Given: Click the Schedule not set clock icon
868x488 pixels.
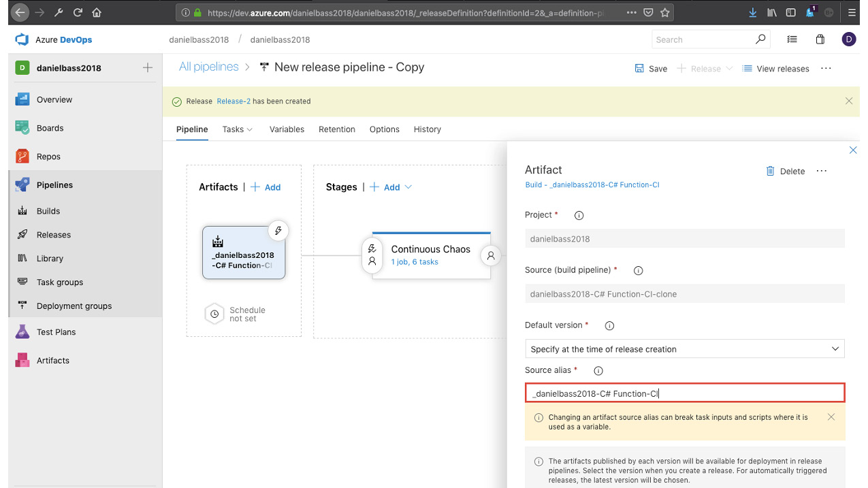Looking at the screenshot, I should click(x=214, y=314).
